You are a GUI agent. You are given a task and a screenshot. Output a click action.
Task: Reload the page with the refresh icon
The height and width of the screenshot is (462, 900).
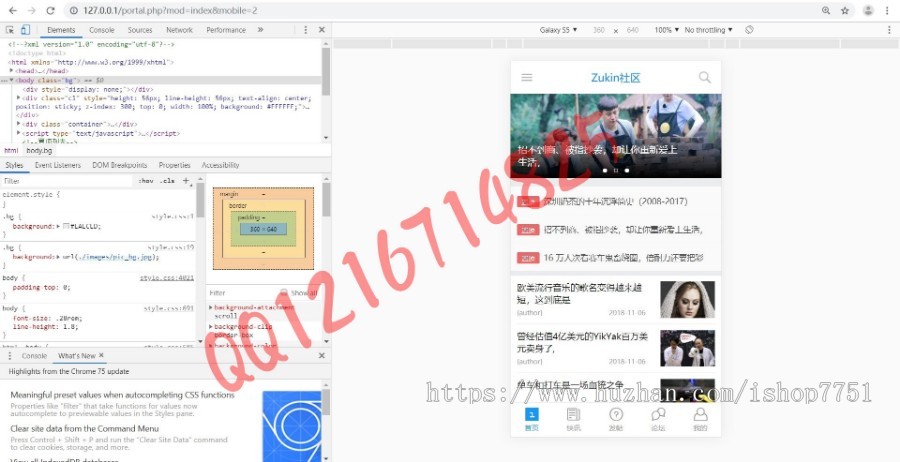point(50,10)
